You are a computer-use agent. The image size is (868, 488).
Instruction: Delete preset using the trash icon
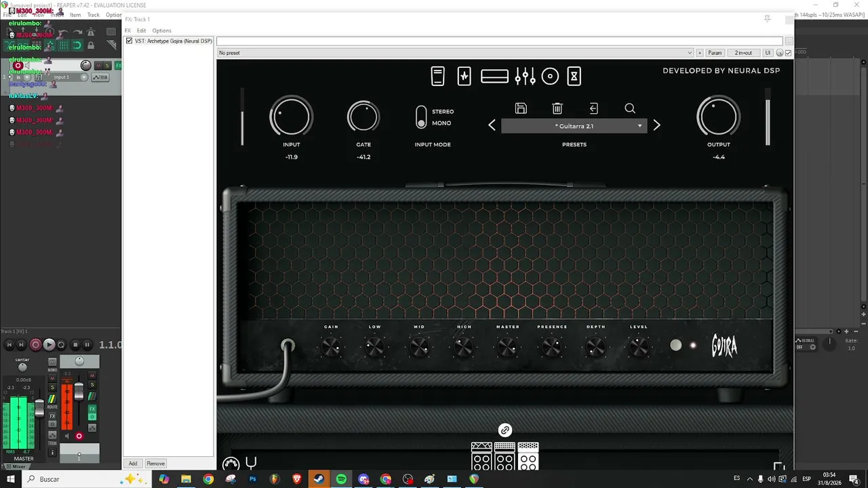[557, 108]
